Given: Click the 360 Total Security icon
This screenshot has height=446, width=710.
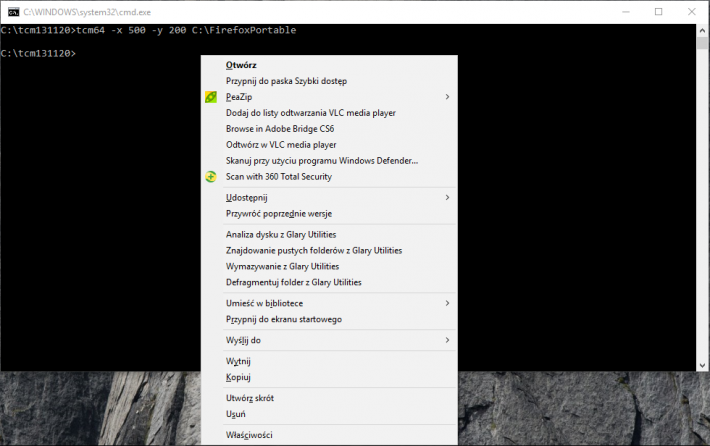Looking at the screenshot, I should 211,177.
